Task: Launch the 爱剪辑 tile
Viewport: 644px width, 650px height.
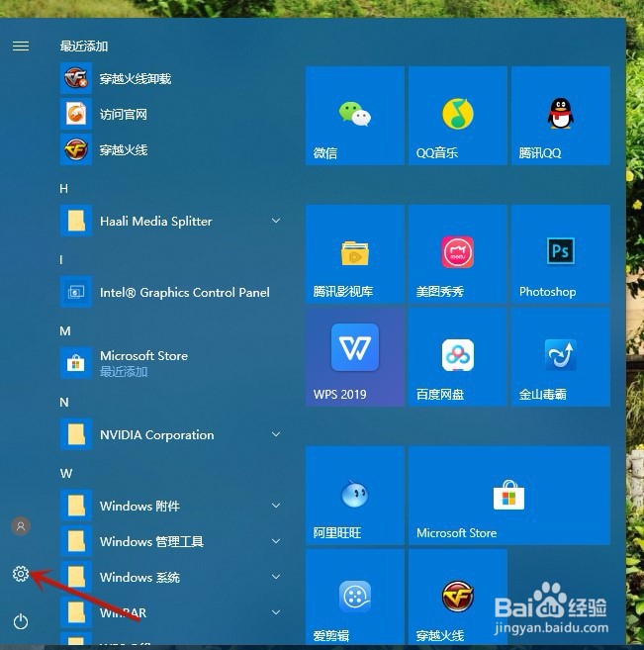Action: (x=355, y=597)
